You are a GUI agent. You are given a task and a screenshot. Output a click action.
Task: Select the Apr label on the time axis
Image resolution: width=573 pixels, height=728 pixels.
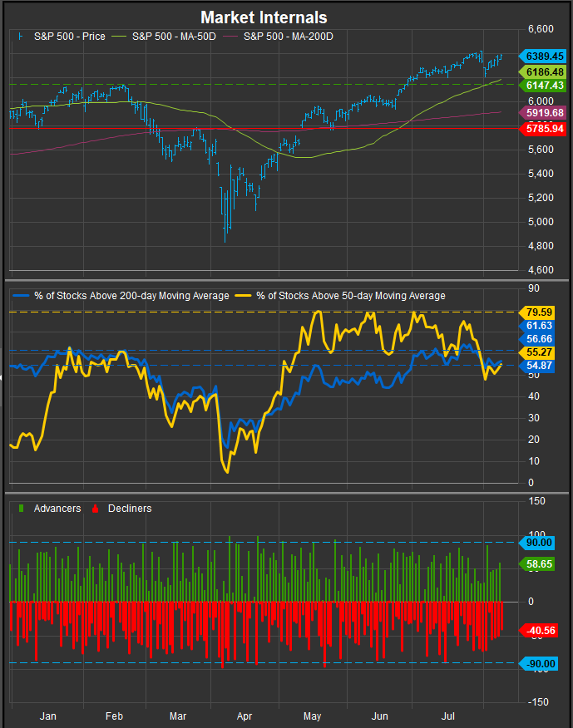point(245,715)
